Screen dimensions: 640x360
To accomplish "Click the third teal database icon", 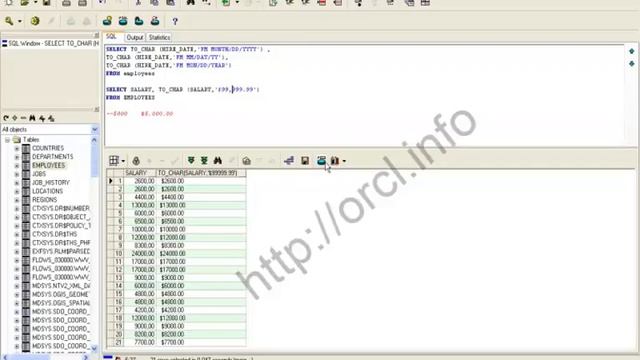I will click(139, 21).
